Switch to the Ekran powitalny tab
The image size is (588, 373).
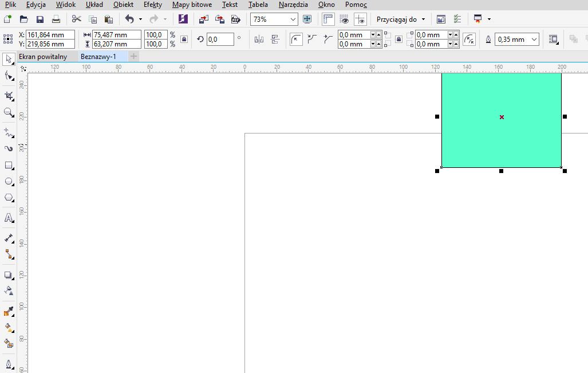43,57
